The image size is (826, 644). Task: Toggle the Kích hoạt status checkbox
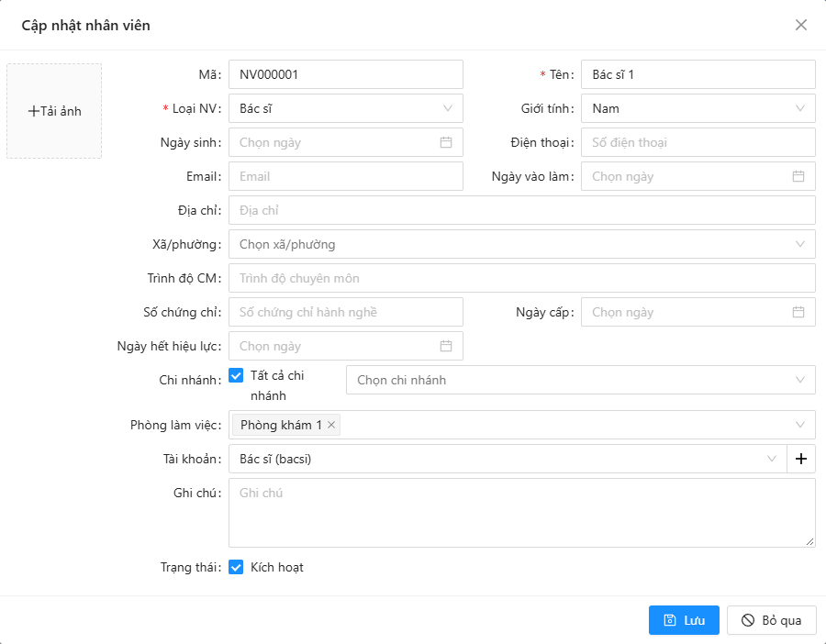pos(236,567)
